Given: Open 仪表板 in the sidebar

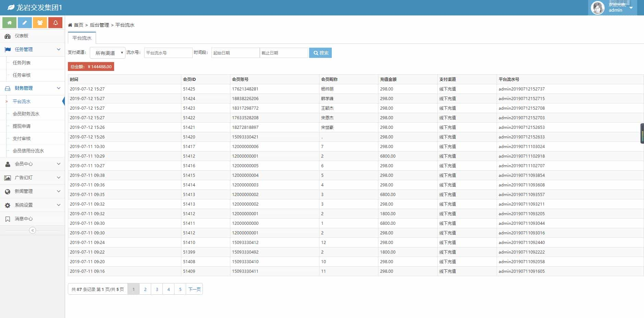Looking at the screenshot, I should pos(22,36).
